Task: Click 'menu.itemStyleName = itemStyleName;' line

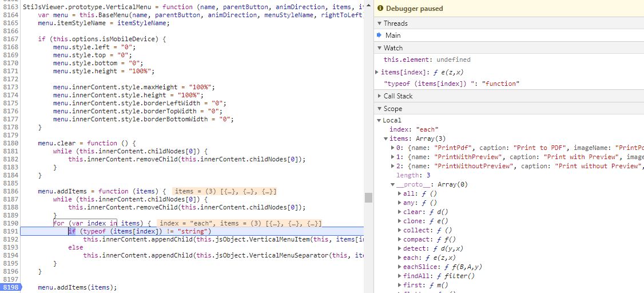Action: pyautogui.click(x=104, y=23)
